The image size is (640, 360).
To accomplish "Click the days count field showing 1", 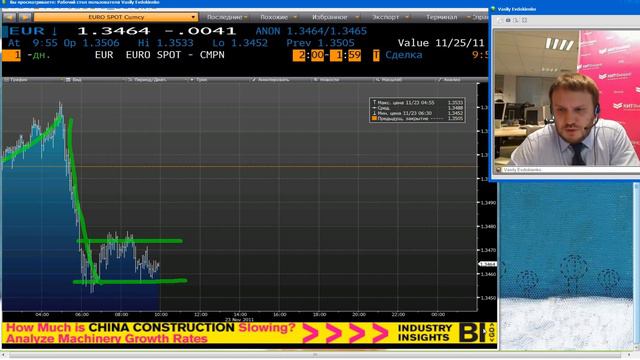I will 11,55.
